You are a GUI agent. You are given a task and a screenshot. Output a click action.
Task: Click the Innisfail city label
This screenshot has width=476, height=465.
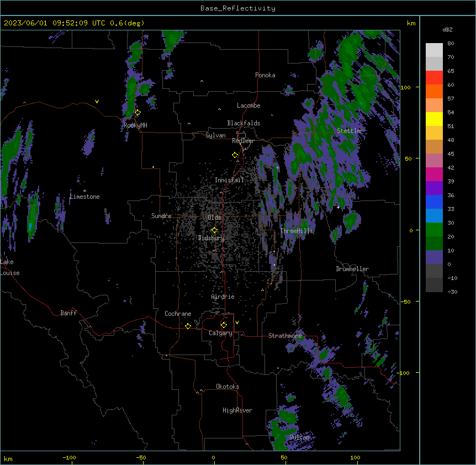[230, 180]
